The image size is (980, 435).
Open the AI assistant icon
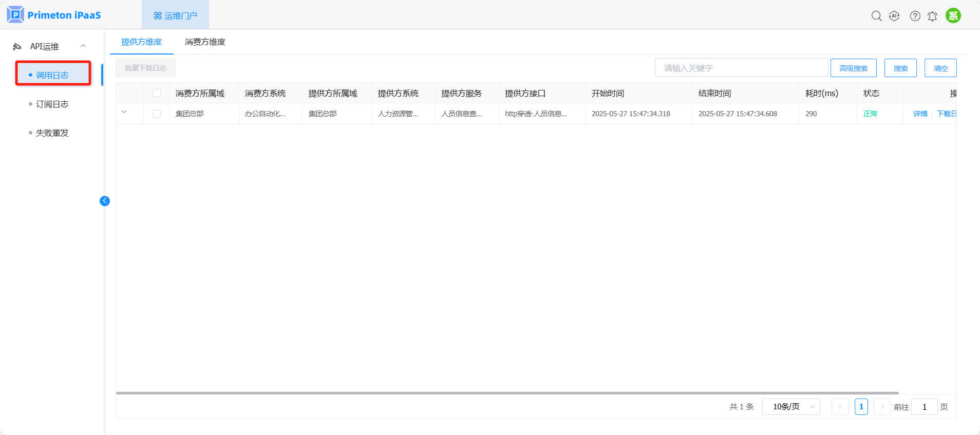click(x=894, y=16)
